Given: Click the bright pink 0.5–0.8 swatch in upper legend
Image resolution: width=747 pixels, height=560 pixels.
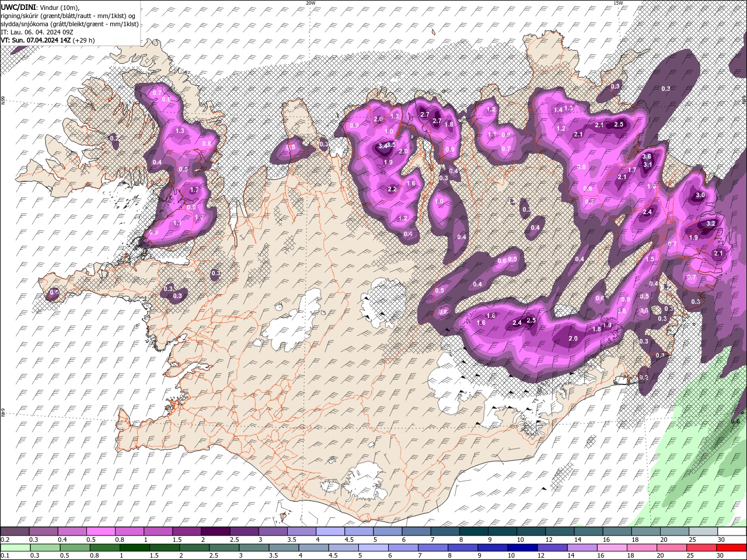Looking at the screenshot, I should [x=100, y=531].
